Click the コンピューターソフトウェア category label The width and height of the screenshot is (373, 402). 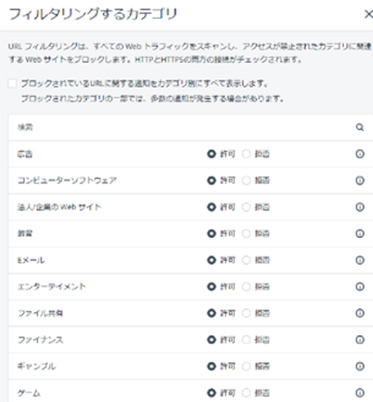67,180
